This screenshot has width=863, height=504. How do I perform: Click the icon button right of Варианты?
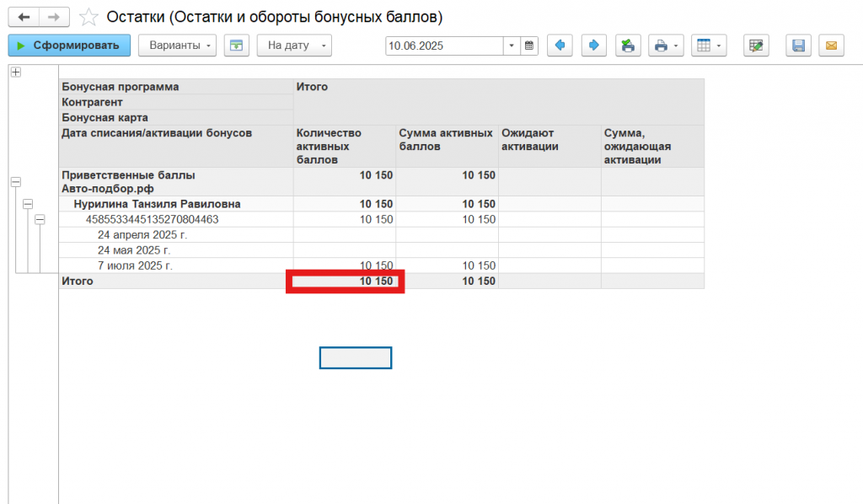tap(237, 46)
